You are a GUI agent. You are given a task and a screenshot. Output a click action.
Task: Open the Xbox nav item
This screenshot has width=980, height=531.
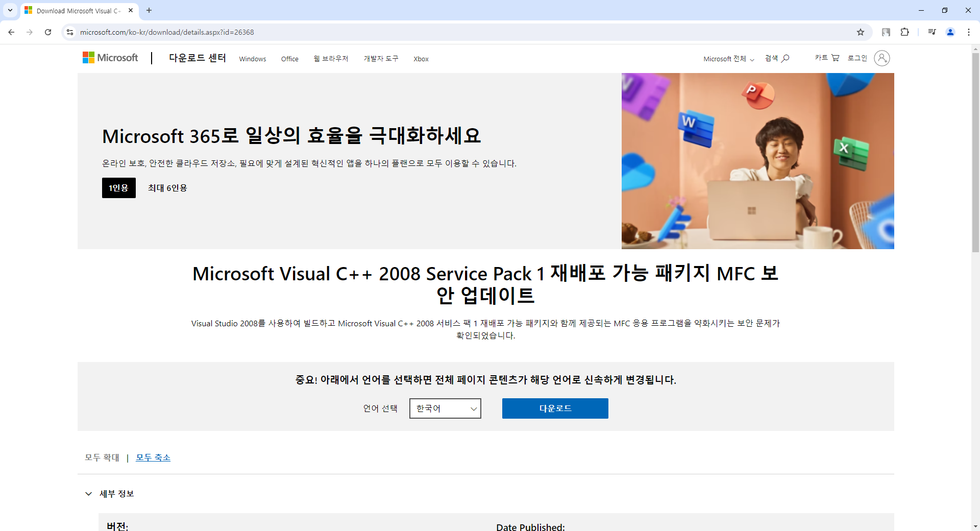click(x=421, y=59)
